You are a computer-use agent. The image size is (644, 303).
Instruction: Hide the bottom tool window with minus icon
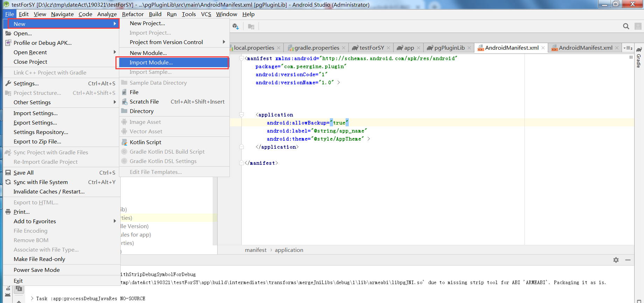628,260
